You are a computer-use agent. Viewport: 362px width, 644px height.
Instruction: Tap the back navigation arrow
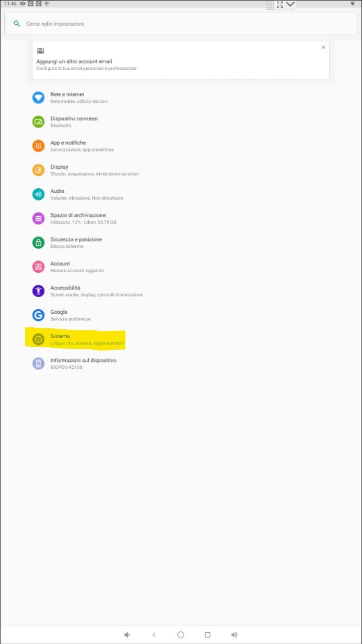pyautogui.click(x=154, y=635)
